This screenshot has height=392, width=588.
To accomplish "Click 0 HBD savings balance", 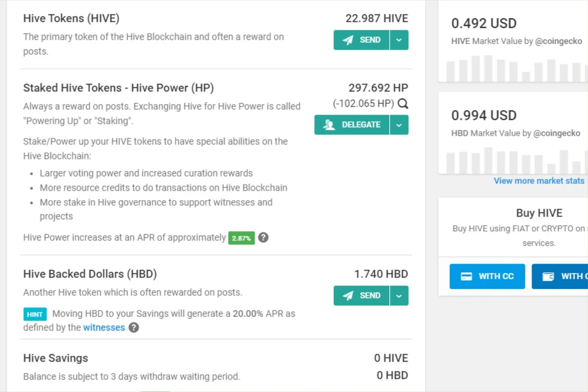I will 392,375.
